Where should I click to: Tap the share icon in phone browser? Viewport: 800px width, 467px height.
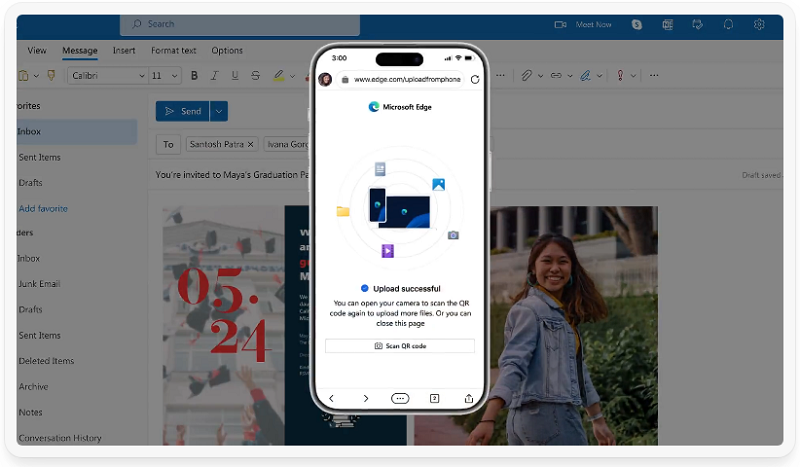click(468, 398)
